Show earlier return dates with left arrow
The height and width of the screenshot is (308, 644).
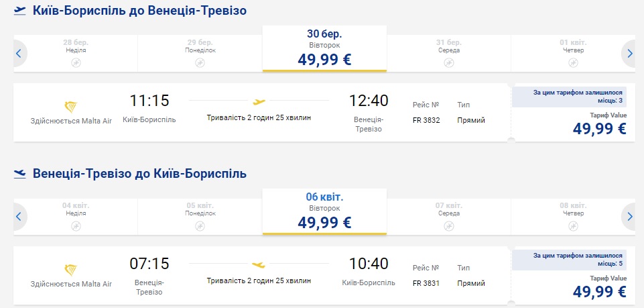click(x=19, y=216)
